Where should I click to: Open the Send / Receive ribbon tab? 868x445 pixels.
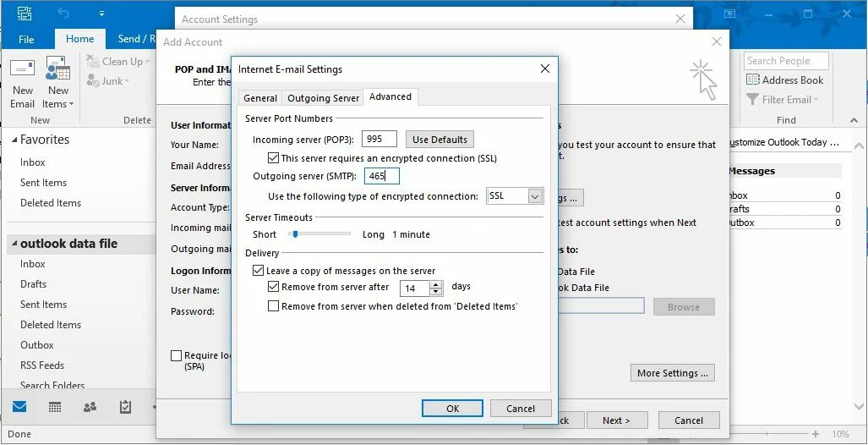pos(136,39)
